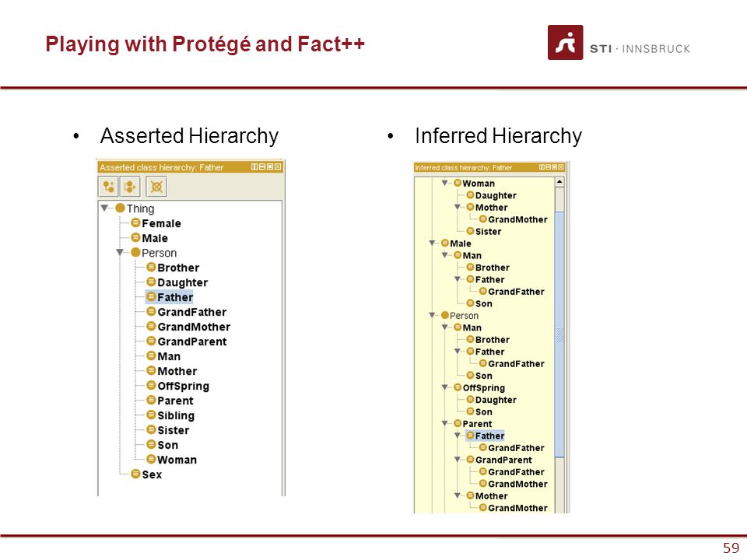This screenshot has height=560, width=747.
Task: Select Sister in Asserted hierarchy
Action: [x=173, y=430]
